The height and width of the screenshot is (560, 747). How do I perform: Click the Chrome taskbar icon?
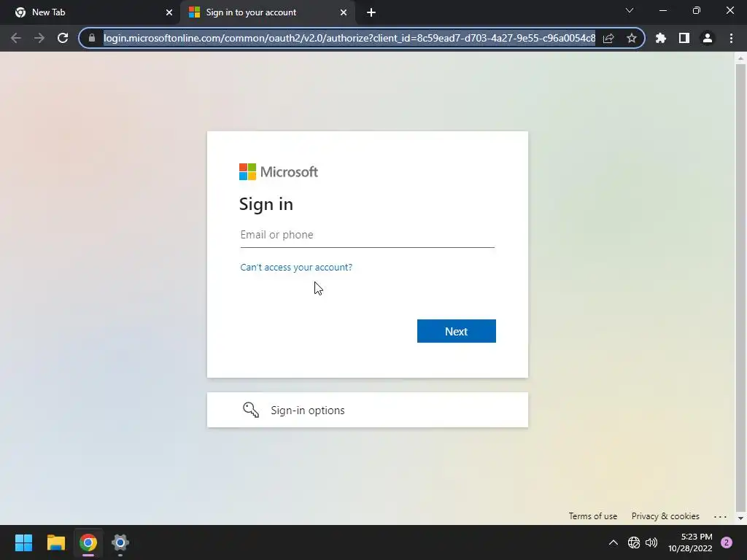pos(88,542)
